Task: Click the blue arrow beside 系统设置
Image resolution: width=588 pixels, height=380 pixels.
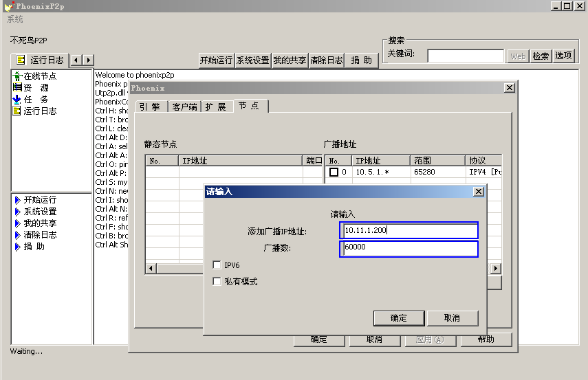Action: (17, 212)
